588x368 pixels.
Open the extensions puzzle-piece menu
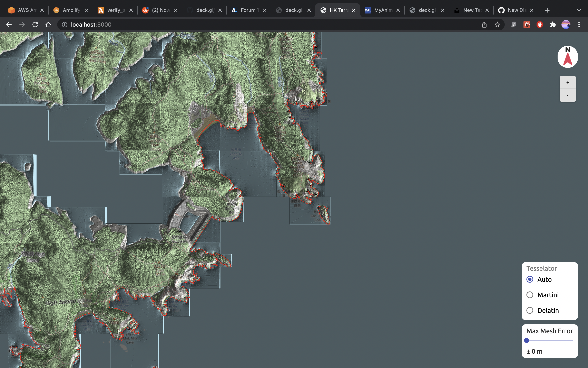[553, 25]
